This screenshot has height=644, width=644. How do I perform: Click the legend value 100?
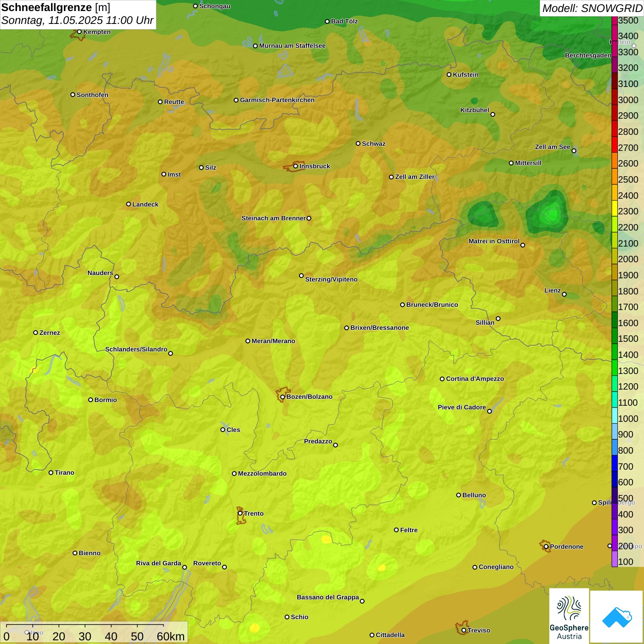click(x=626, y=562)
